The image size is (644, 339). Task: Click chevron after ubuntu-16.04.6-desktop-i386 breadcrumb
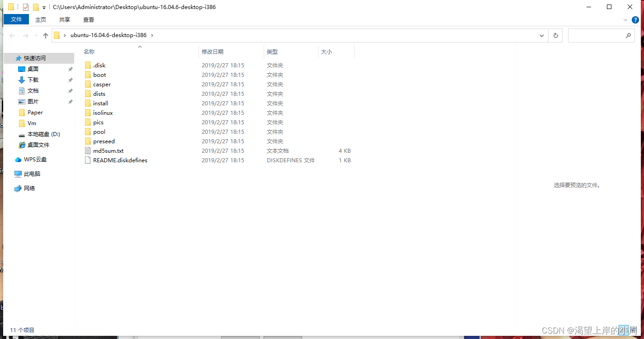[x=152, y=35]
